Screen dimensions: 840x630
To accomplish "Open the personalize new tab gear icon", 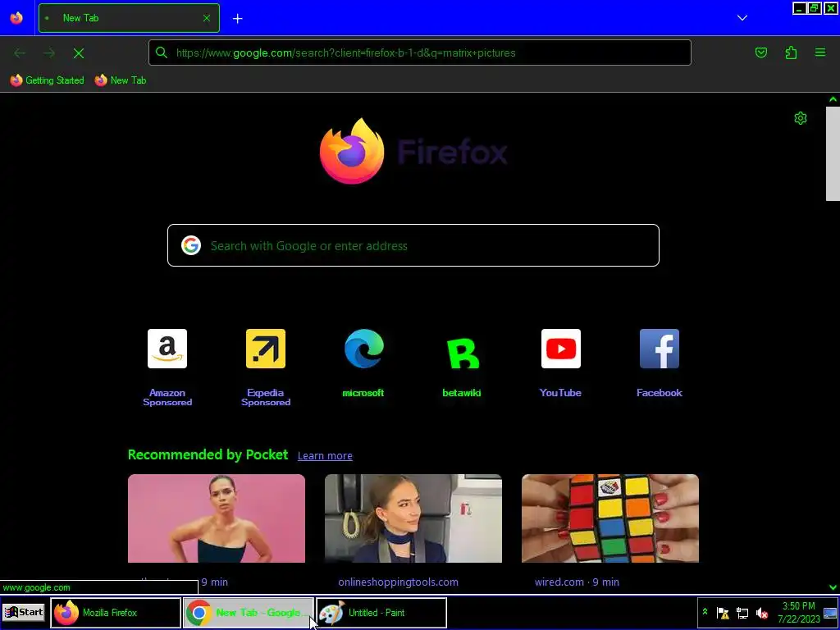I will click(801, 118).
